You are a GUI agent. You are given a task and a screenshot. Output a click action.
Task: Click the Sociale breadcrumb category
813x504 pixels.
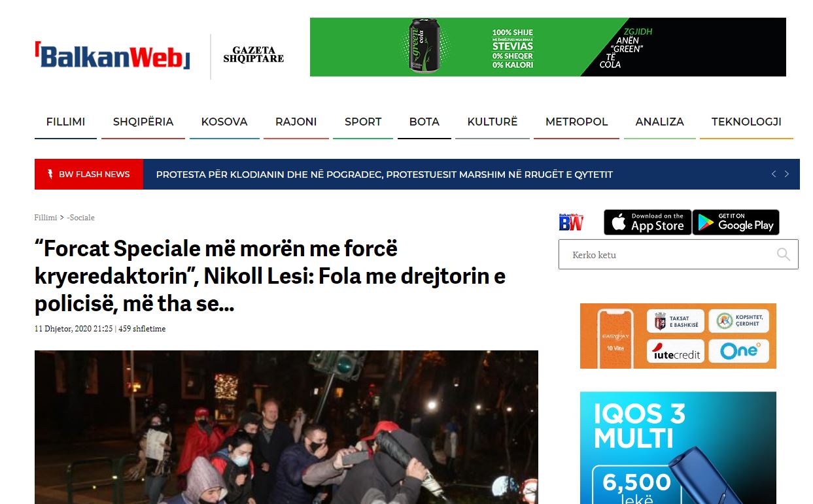click(x=81, y=218)
